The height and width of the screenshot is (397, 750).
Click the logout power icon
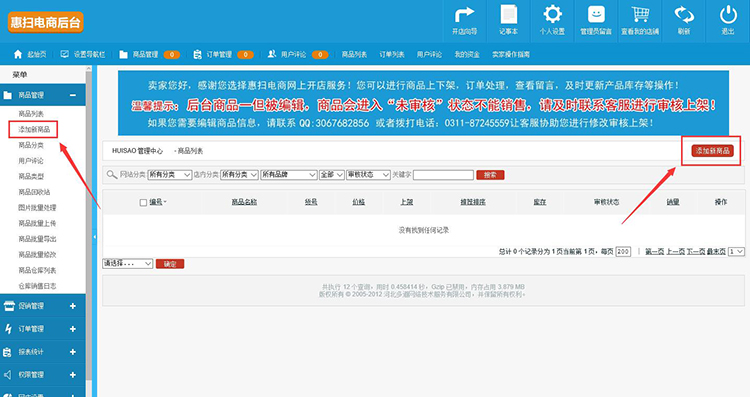[x=728, y=14]
